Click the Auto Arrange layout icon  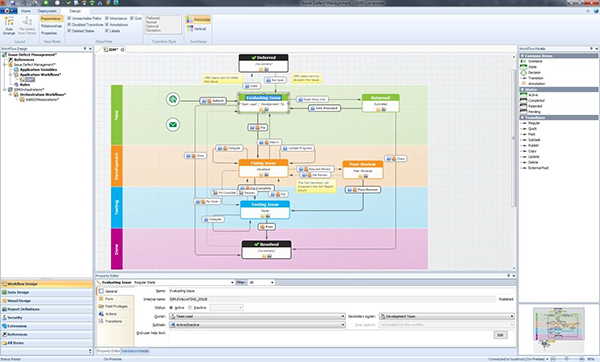9,26
